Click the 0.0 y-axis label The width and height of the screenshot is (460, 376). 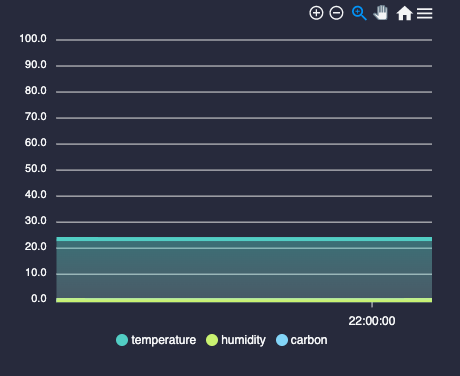click(39, 299)
